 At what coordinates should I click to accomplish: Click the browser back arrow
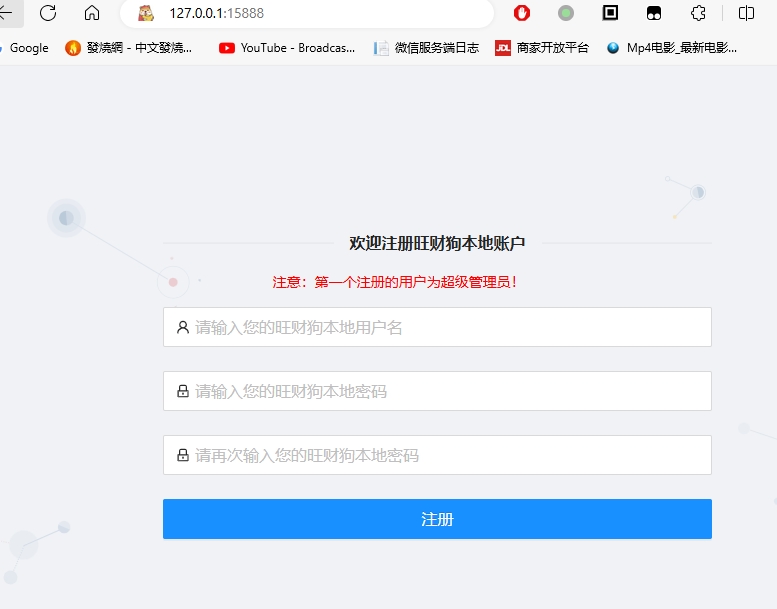[6, 13]
